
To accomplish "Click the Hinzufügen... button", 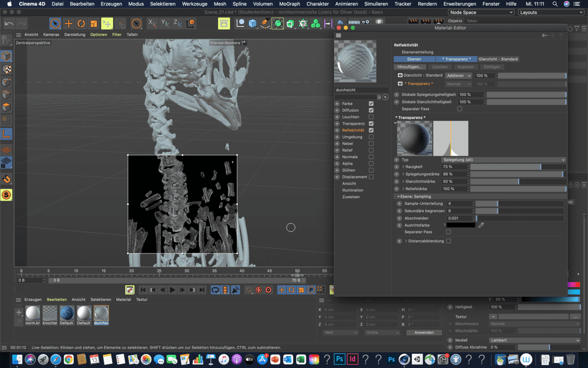I will tap(409, 67).
